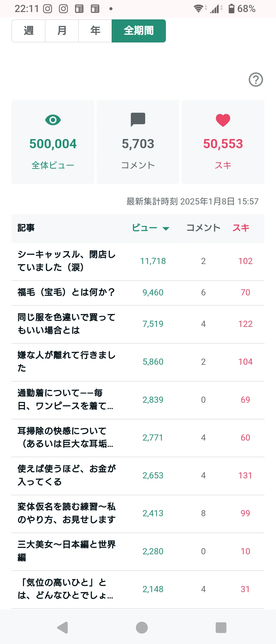Switch to the 週 period tab
Viewport: 276px width, 644px height.
(x=29, y=31)
